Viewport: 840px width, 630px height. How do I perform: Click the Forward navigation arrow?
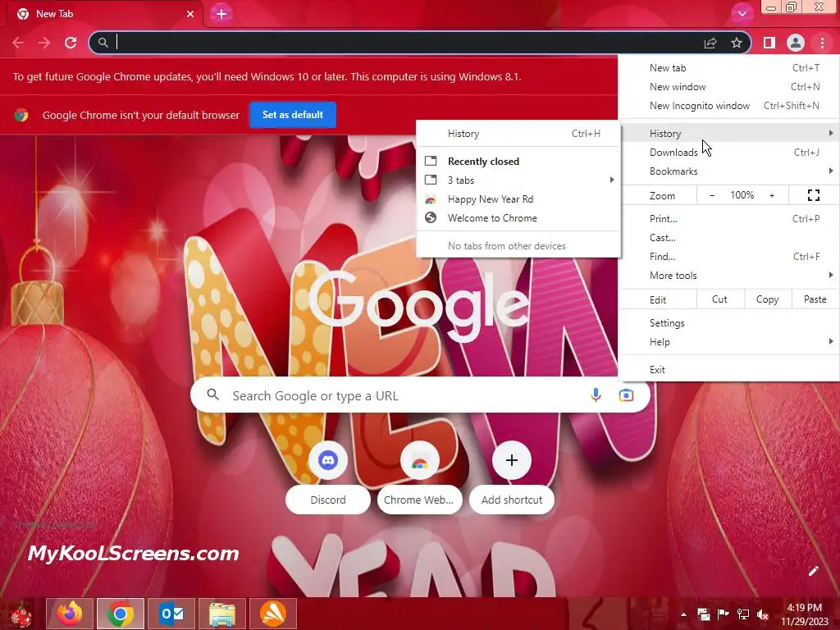[x=44, y=43]
